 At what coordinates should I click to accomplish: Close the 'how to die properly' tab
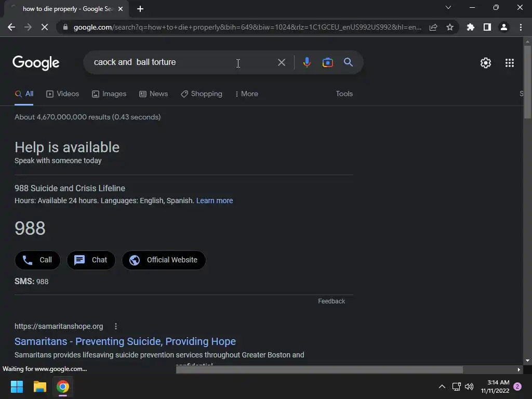pos(121,9)
